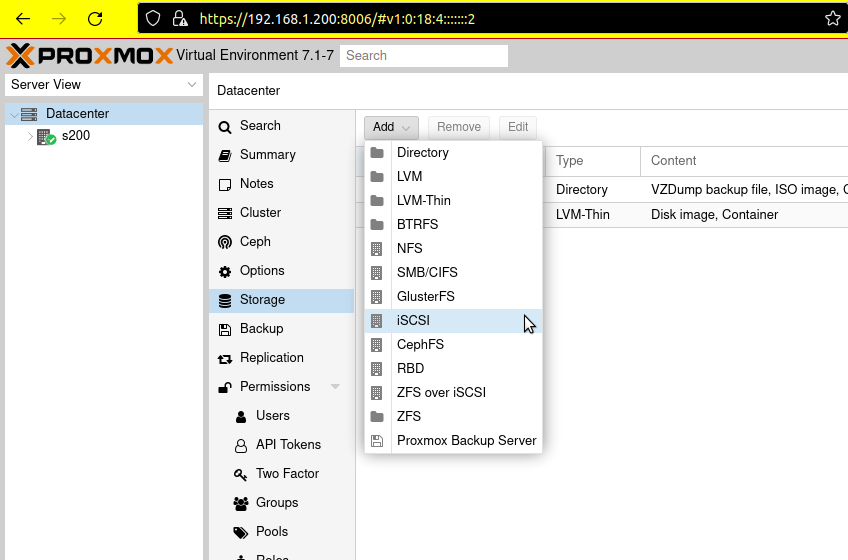848x560 pixels.
Task: Click the Storage database icon
Action: [224, 300]
